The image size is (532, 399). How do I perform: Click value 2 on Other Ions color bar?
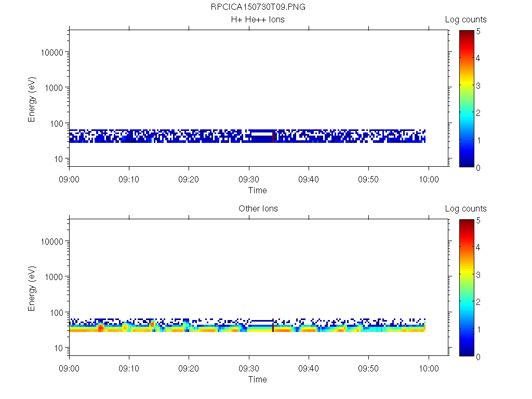[478, 302]
